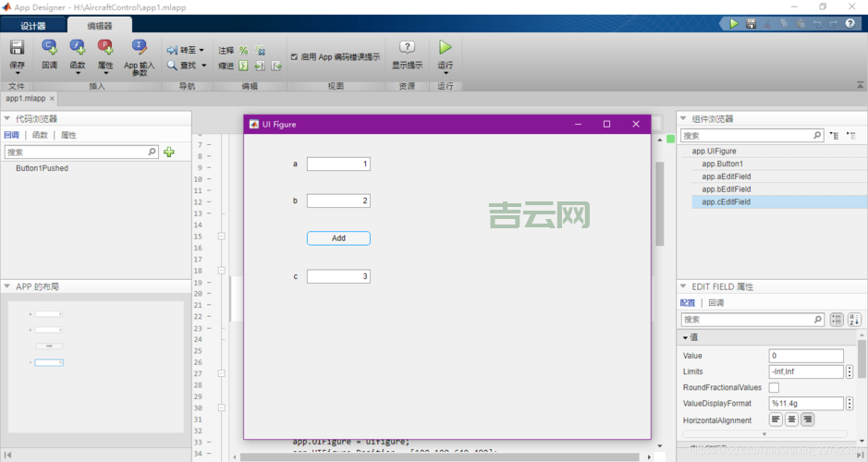Set HorizontalAlignment to center
868x462 pixels.
pyautogui.click(x=791, y=419)
